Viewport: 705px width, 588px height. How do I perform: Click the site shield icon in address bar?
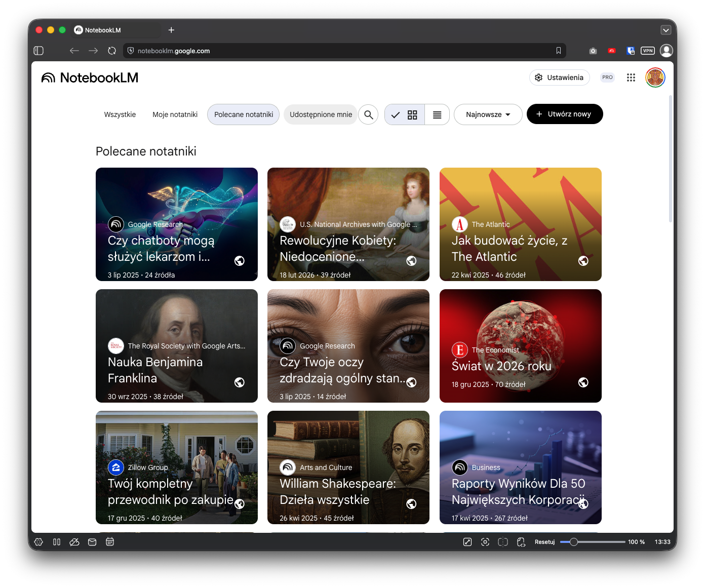pyautogui.click(x=131, y=51)
